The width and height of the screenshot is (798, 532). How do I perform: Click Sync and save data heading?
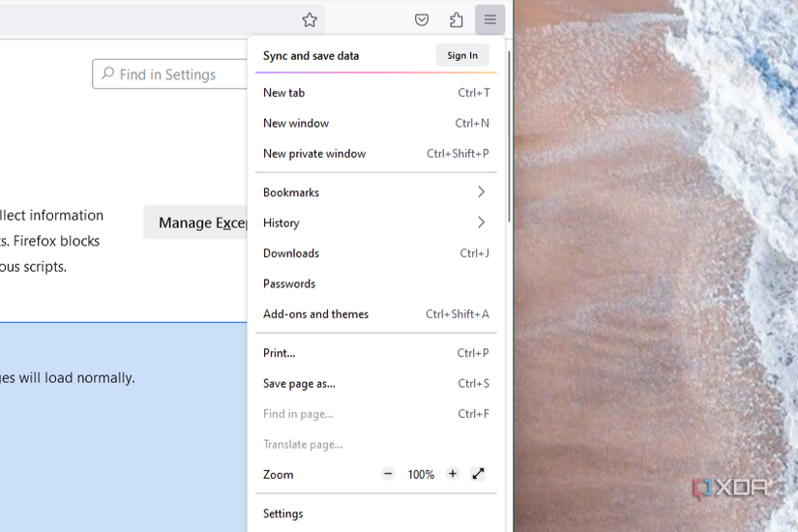[310, 55]
